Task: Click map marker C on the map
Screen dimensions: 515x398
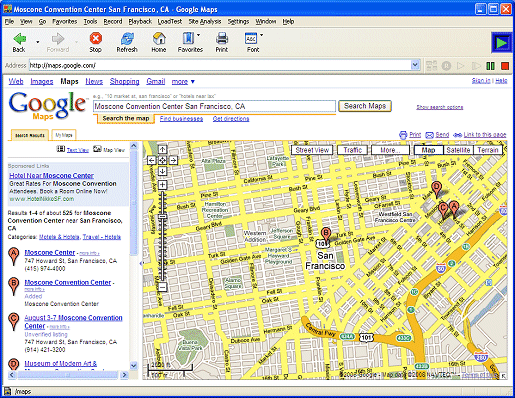Action: click(x=443, y=209)
